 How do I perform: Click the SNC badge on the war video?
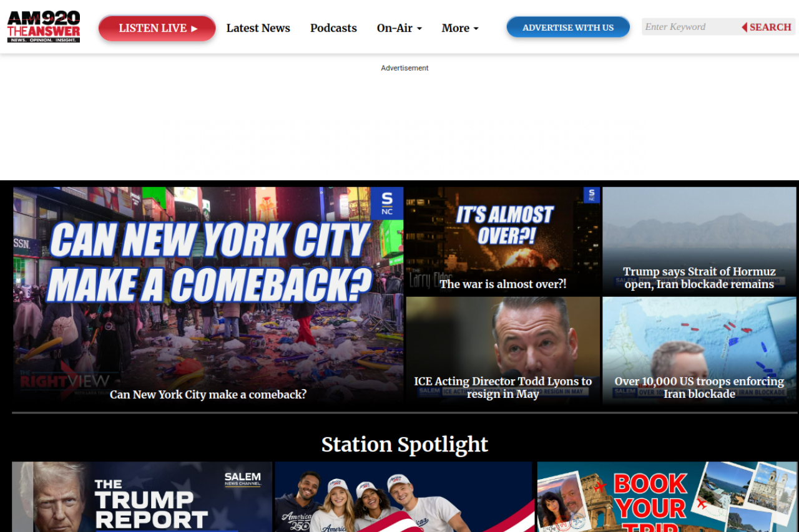(x=591, y=195)
